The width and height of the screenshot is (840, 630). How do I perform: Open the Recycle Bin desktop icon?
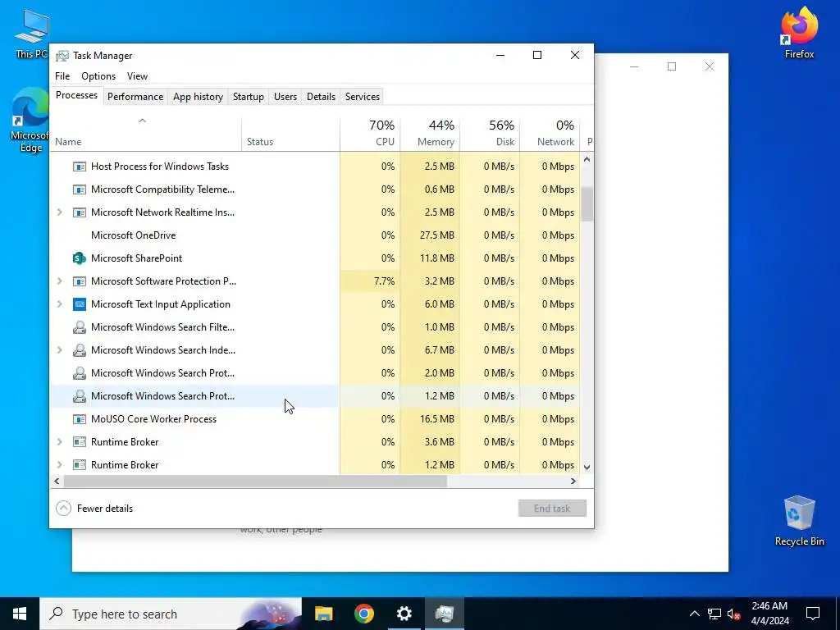tap(799, 521)
